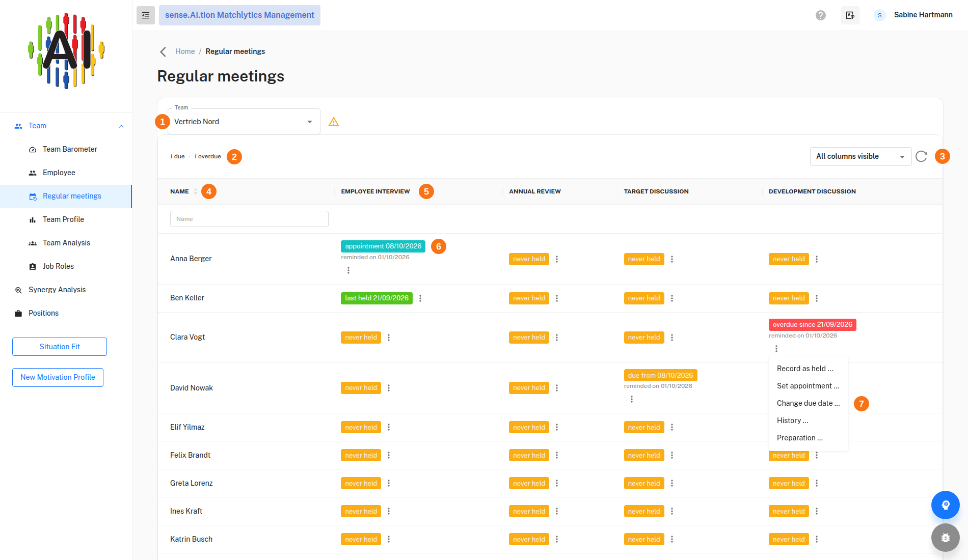Focus the Name filter input field
The width and height of the screenshot is (968, 560).
pyautogui.click(x=249, y=219)
